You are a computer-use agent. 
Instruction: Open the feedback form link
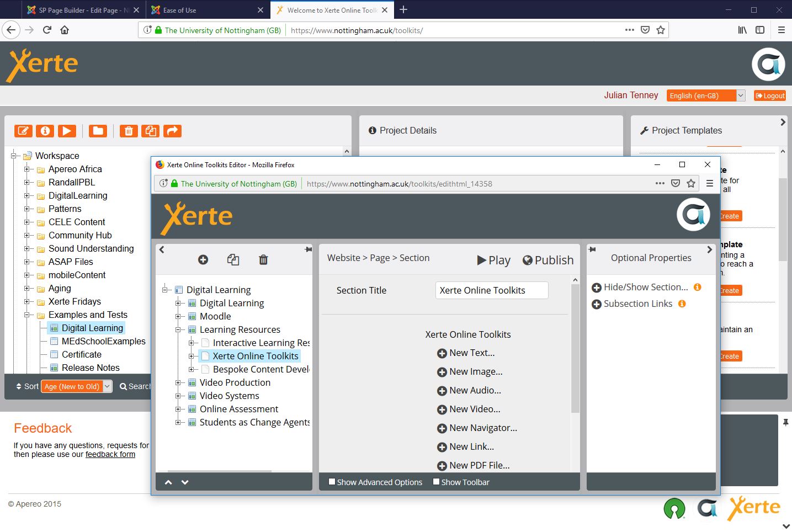point(110,454)
